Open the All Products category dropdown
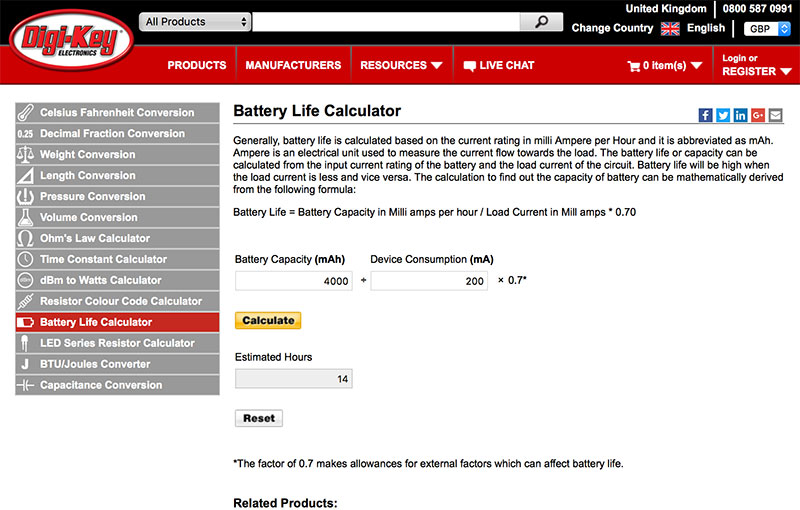800x510 pixels. click(x=195, y=21)
